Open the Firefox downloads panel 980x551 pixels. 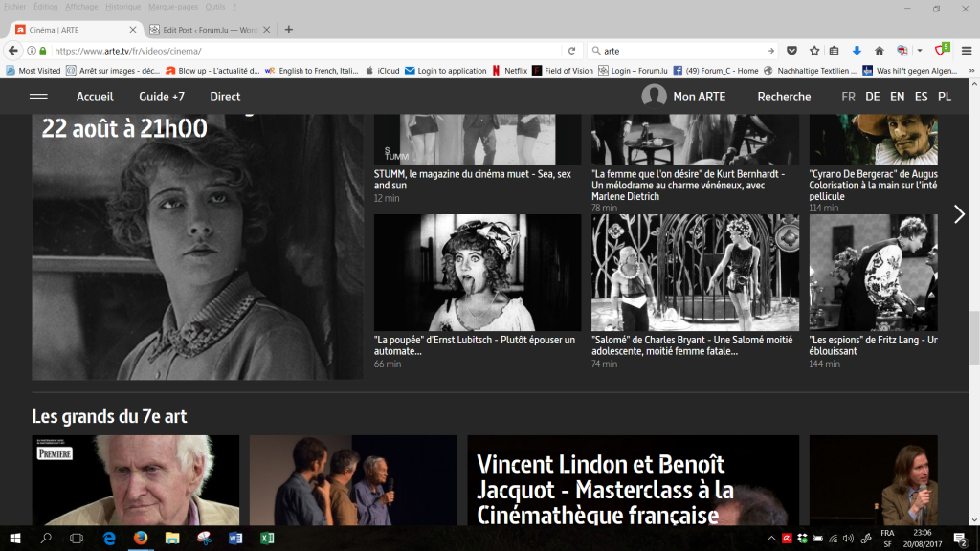(x=857, y=51)
